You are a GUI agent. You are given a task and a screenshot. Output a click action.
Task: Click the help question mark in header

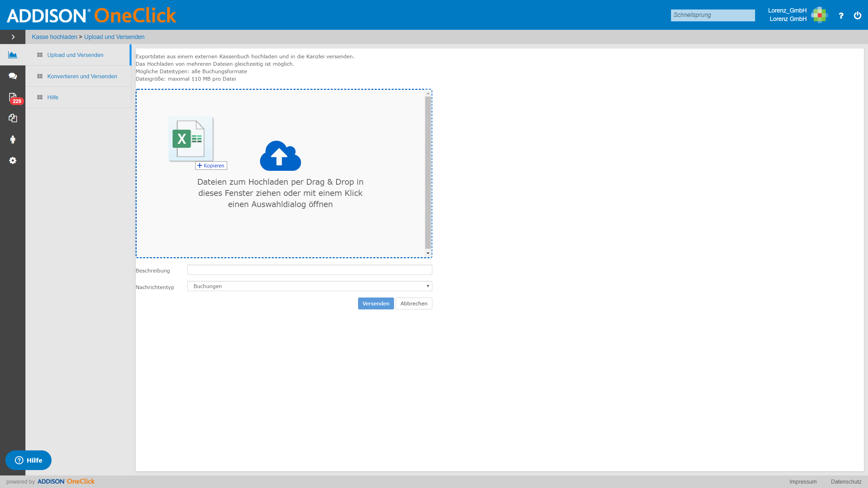(841, 16)
